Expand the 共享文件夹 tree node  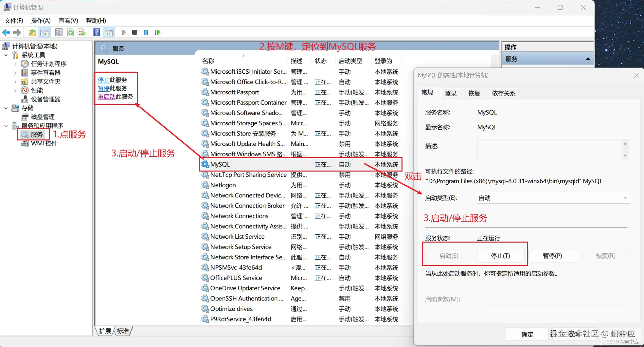pyautogui.click(x=15, y=82)
